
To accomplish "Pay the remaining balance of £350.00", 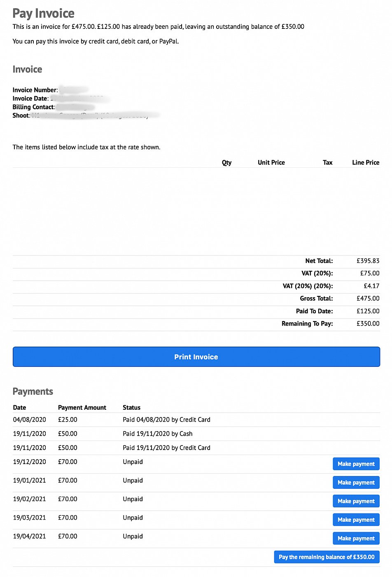I will [327, 557].
